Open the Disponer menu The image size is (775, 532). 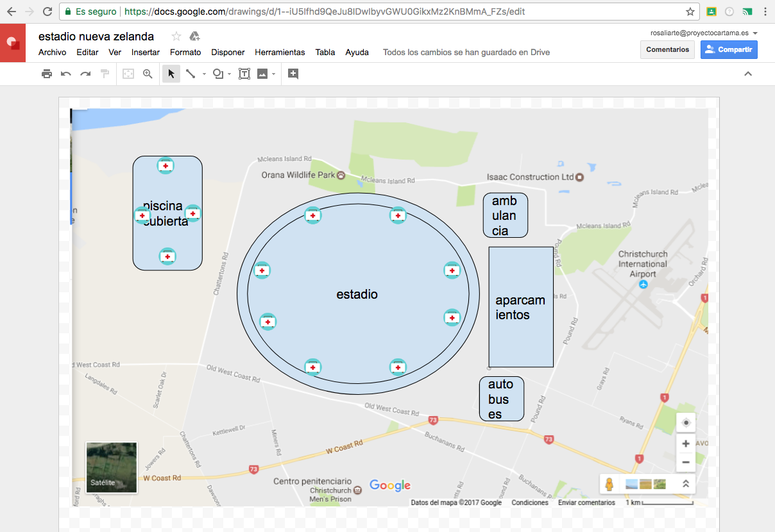(228, 53)
